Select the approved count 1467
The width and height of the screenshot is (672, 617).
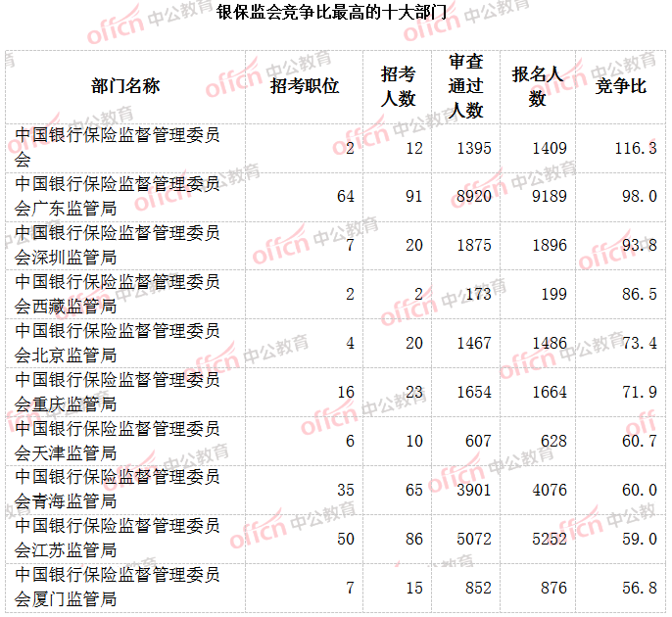point(474,343)
